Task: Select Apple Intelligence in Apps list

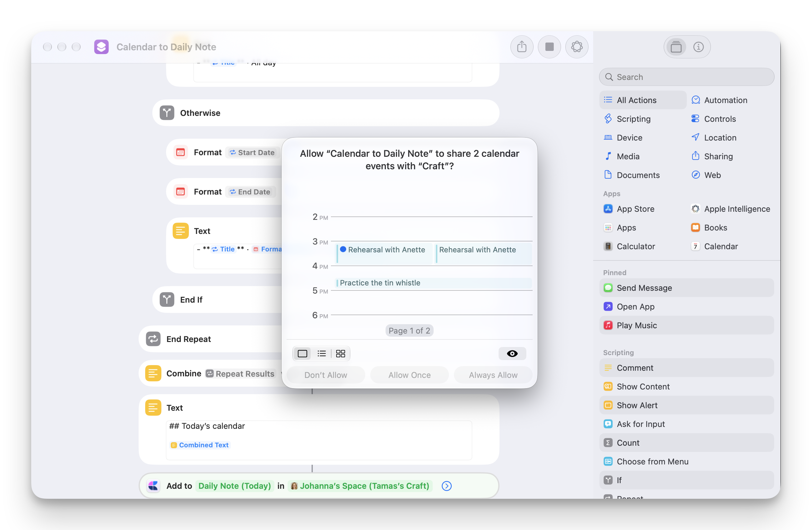Action: (x=730, y=209)
